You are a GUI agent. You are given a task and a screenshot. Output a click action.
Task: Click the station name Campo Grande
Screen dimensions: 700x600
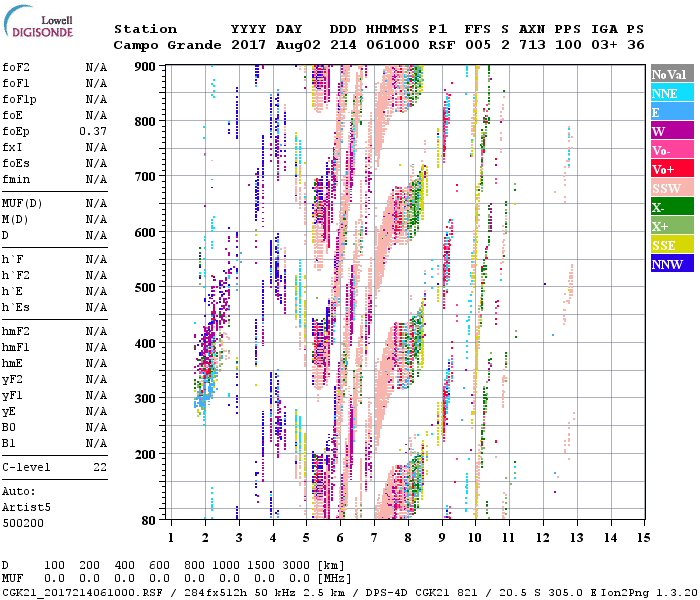point(167,46)
